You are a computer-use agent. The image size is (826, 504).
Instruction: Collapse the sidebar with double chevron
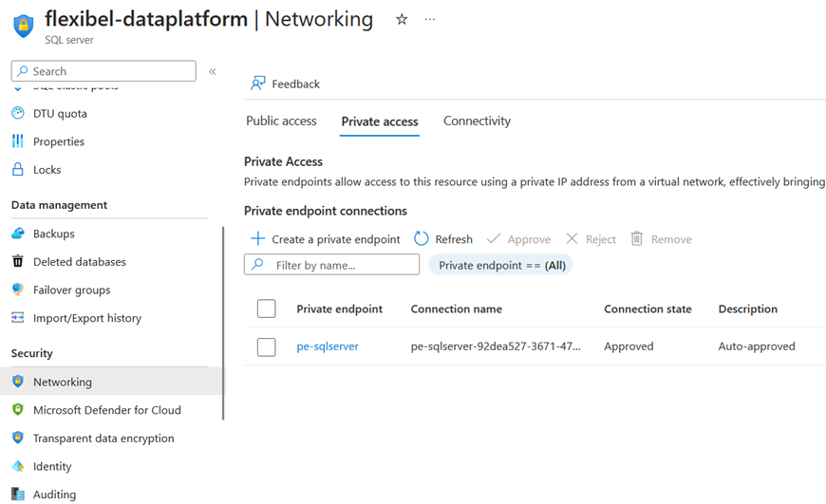[213, 71]
